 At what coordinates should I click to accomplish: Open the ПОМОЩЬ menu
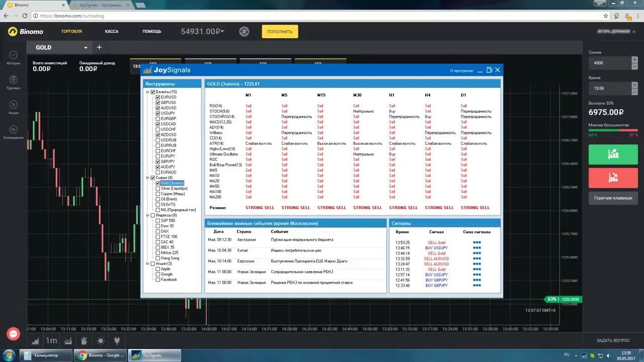pos(152,31)
